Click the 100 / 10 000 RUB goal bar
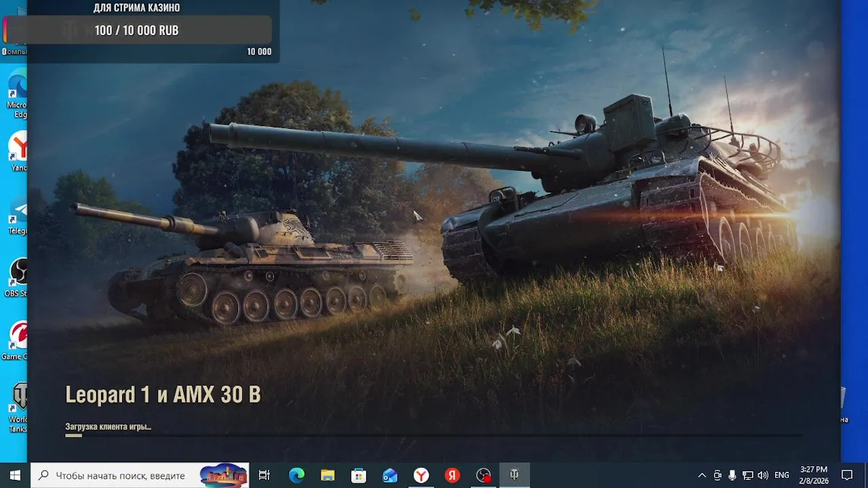 [138, 30]
